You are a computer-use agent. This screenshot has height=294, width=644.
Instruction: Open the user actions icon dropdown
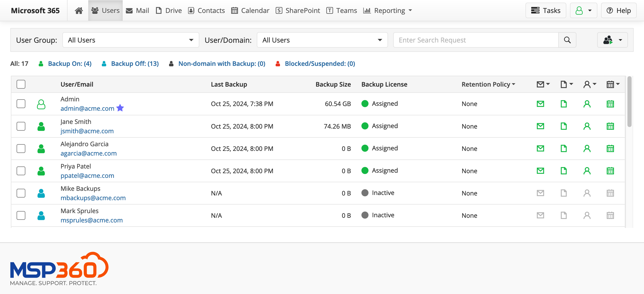pyautogui.click(x=612, y=40)
